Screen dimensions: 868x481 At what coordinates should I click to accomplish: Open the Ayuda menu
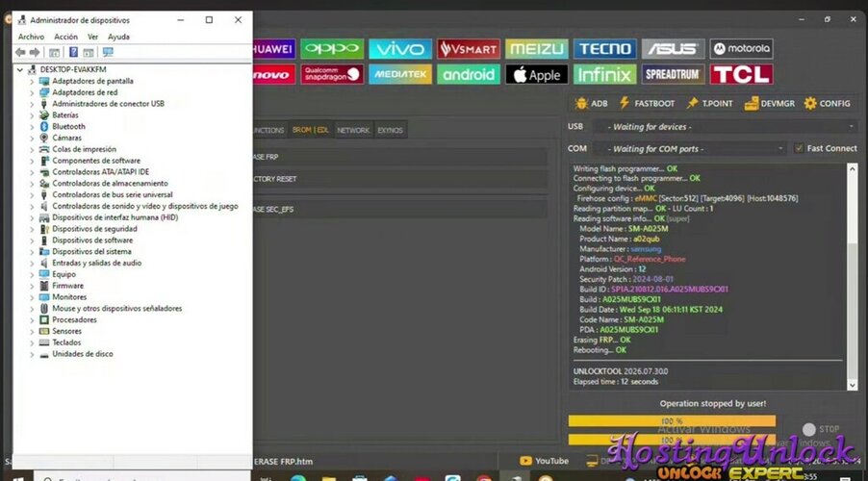pos(118,37)
